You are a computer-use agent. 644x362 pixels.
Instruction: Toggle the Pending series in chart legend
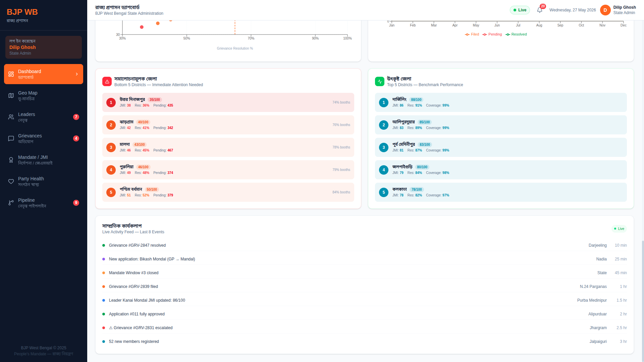pos(492,35)
